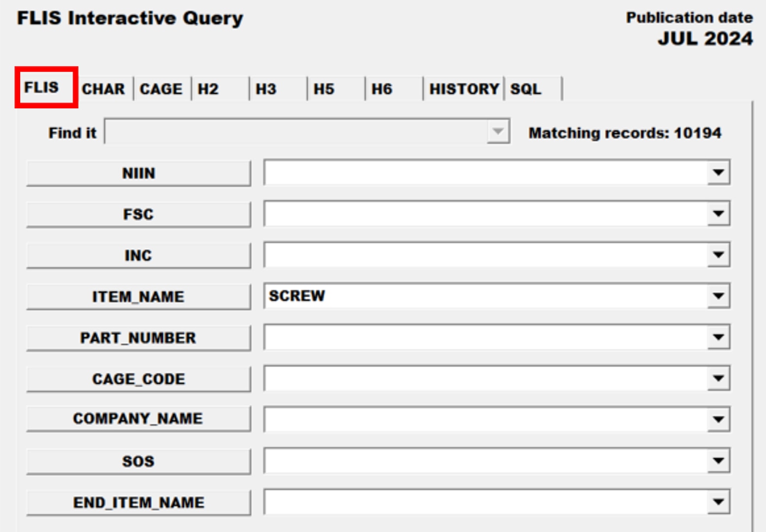Click the NIIN button
Image resolution: width=766 pixels, height=532 pixels.
(x=138, y=173)
